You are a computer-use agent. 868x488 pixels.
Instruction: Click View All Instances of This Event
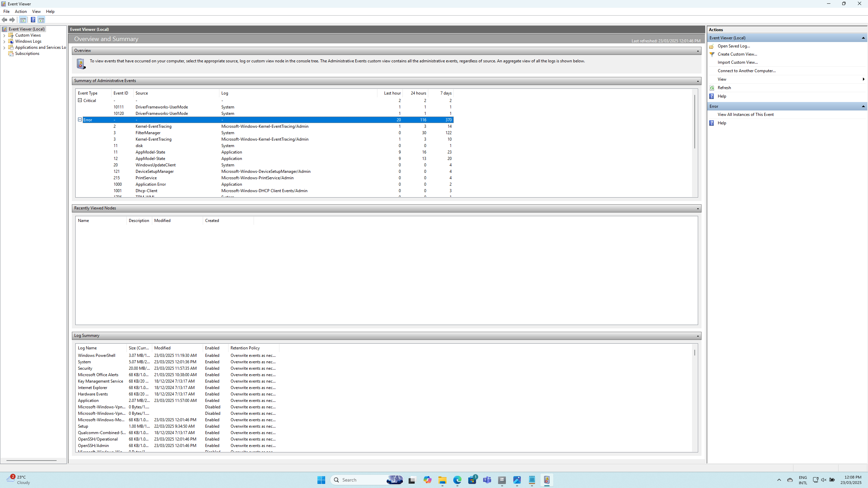745,115
